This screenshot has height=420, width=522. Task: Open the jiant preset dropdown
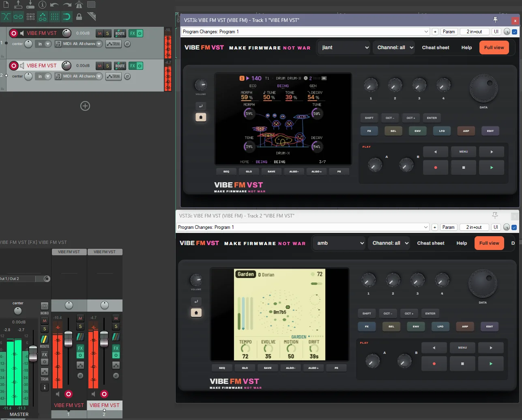click(x=344, y=47)
